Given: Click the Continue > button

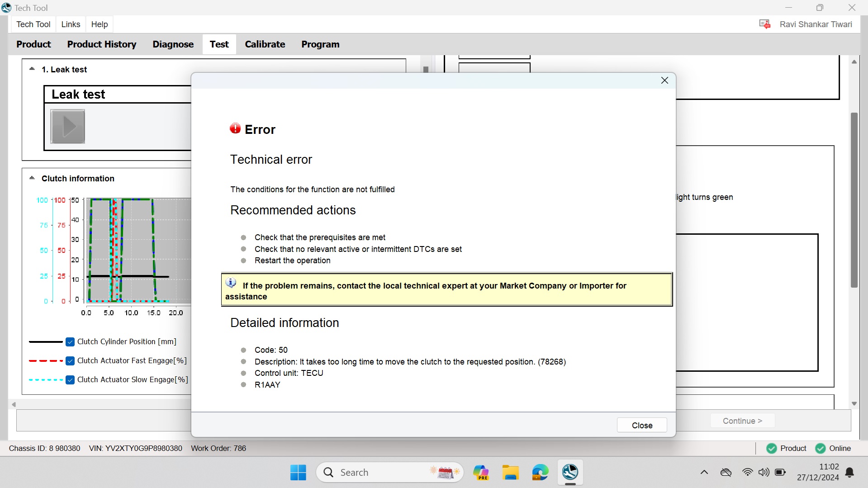Looking at the screenshot, I should (742, 421).
